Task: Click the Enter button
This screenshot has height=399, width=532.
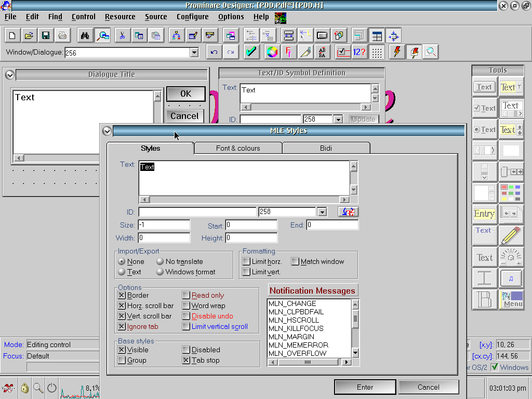Action: (365, 387)
